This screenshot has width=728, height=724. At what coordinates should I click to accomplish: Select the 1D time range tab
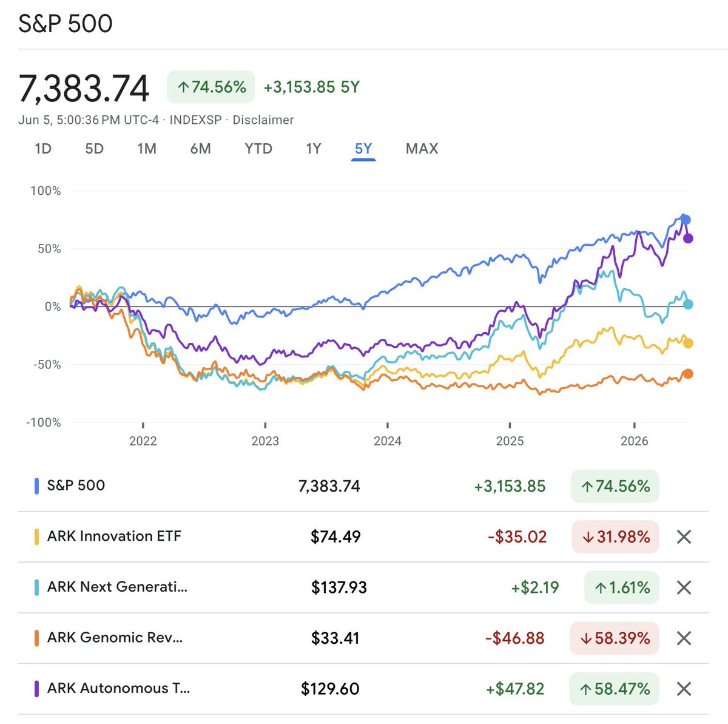(43, 149)
